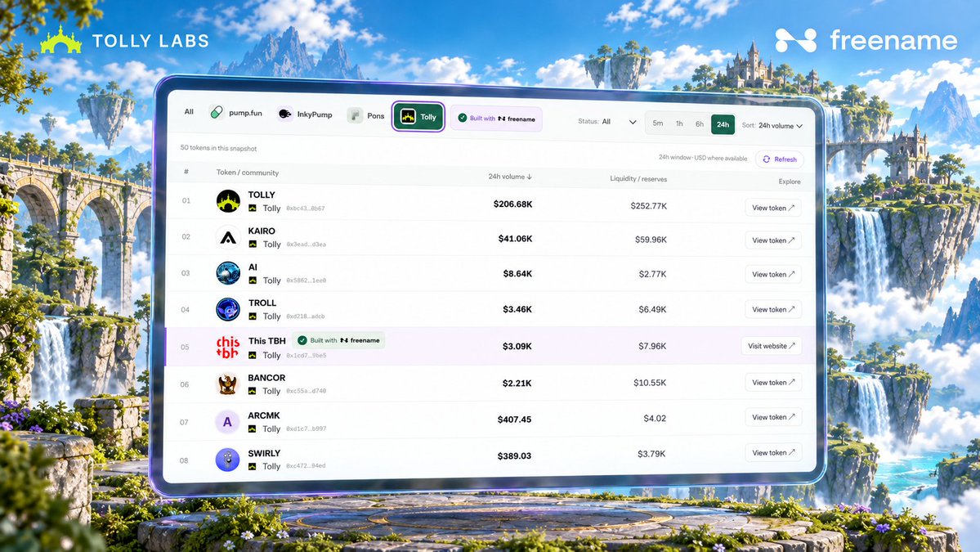The image size is (980, 552).
Task: Click the Tolly community icon under KAIRO
Action: pyautogui.click(x=253, y=245)
